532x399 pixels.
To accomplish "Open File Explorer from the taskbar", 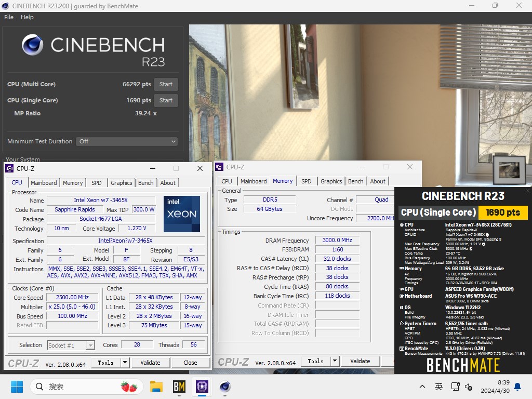I will click(x=156, y=387).
